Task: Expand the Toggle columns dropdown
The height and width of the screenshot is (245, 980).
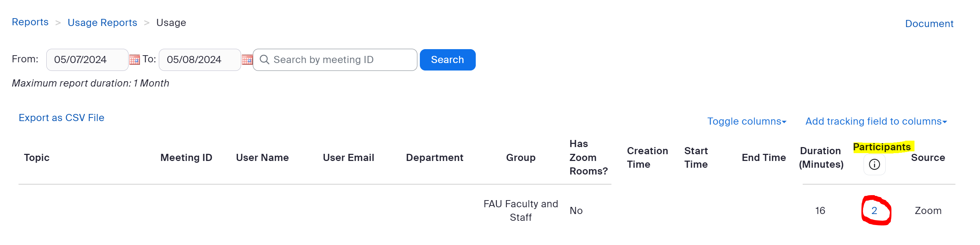Action: (746, 121)
